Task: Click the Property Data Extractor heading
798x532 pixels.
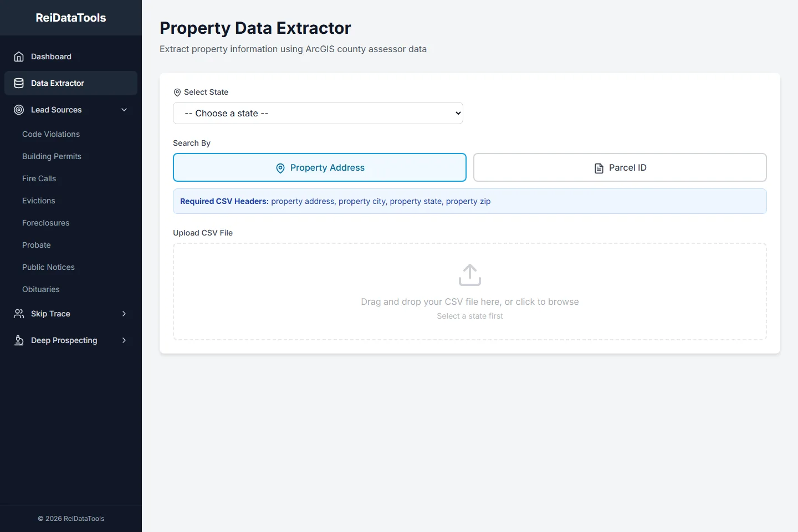Action: point(255,28)
